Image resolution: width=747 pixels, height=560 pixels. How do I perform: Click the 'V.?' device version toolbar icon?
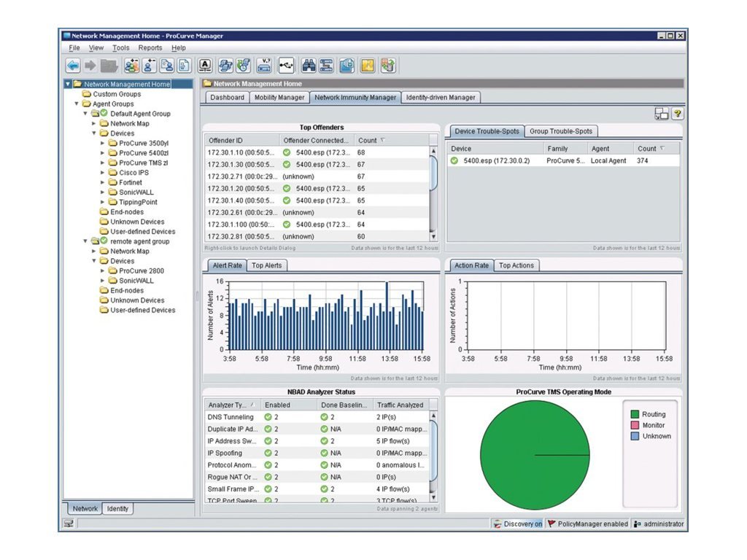pyautogui.click(x=264, y=66)
